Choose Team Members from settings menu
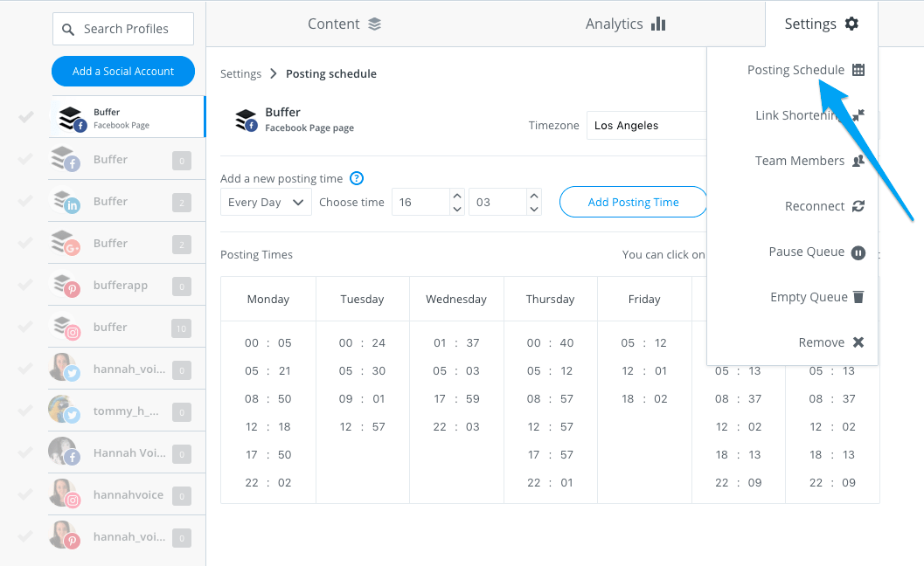This screenshot has height=566, width=924. [809, 161]
